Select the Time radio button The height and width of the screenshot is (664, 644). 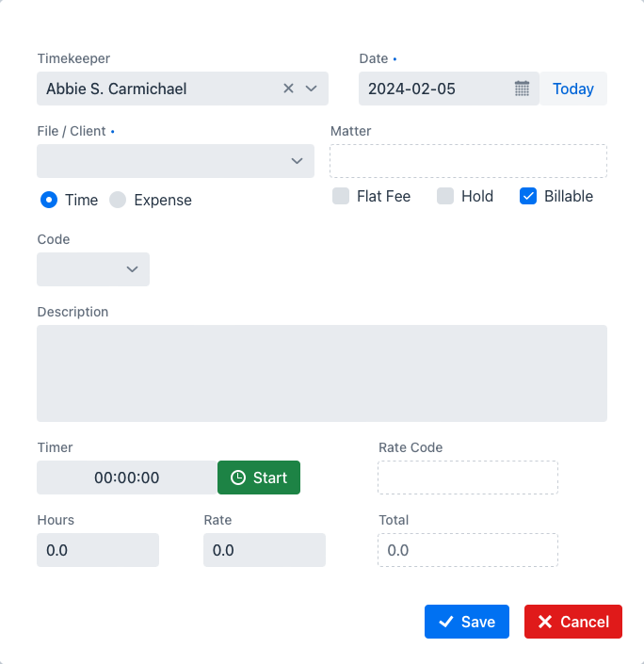coord(49,200)
